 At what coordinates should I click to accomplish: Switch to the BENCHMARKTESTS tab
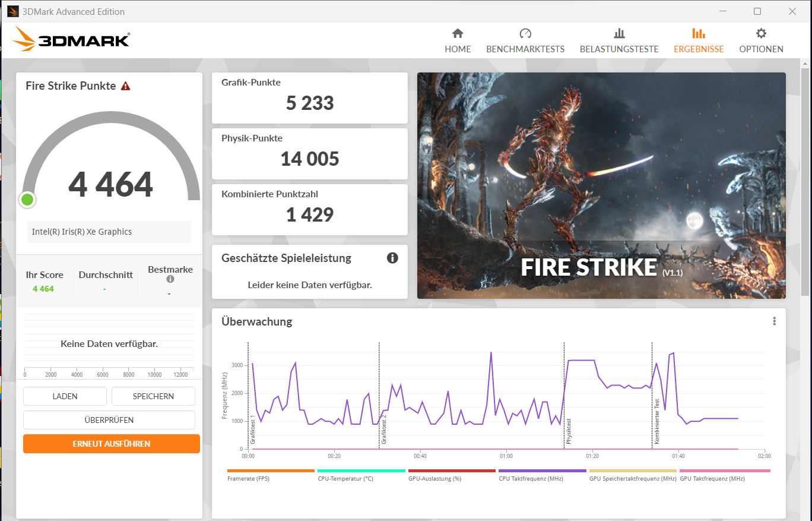[x=525, y=49]
